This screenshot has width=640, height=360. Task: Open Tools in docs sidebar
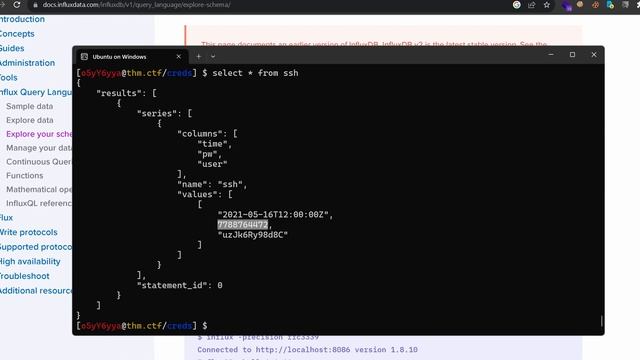coord(9,78)
